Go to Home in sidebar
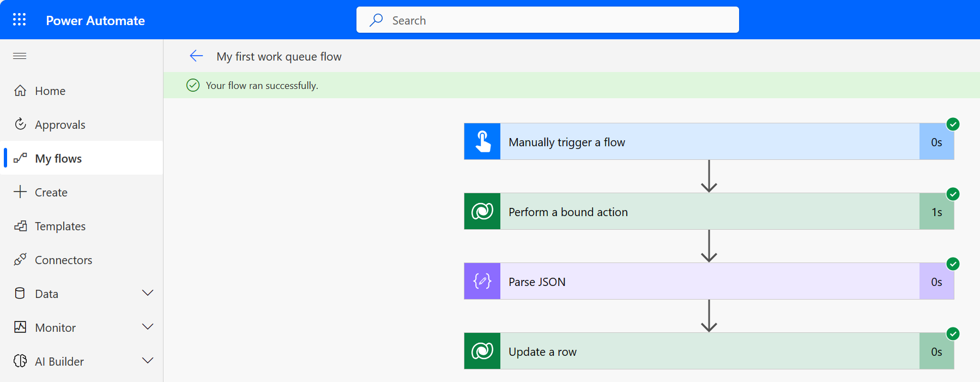980x382 pixels. click(50, 91)
